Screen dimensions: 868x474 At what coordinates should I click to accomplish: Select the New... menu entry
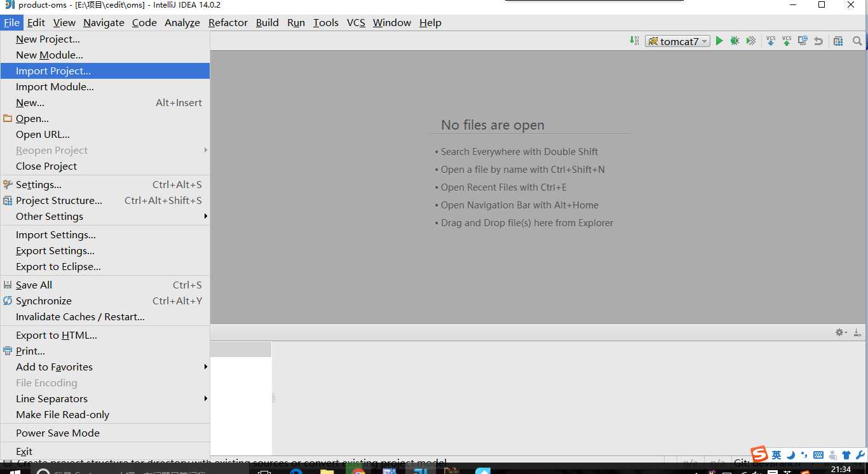105,102
